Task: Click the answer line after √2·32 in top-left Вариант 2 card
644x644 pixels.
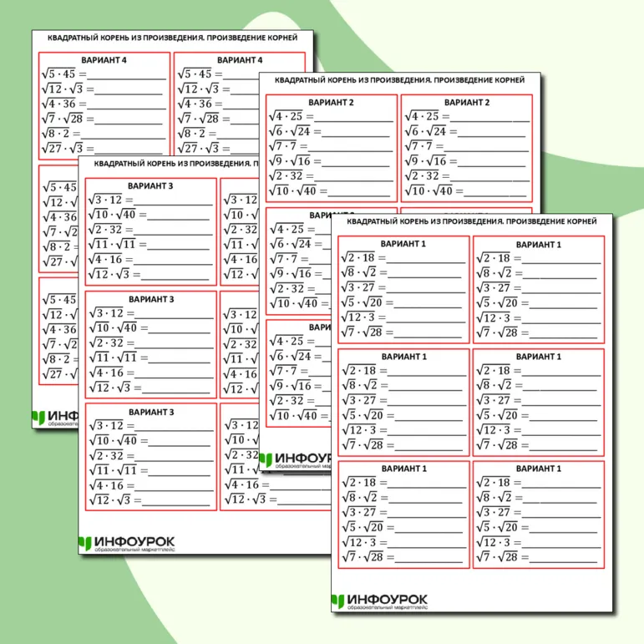Action: coord(353,180)
